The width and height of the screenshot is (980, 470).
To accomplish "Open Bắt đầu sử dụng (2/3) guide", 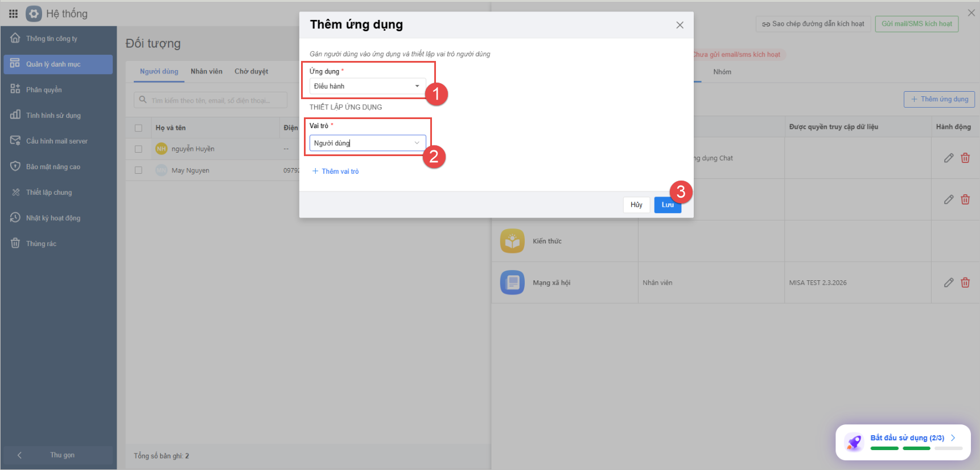I will (907, 438).
